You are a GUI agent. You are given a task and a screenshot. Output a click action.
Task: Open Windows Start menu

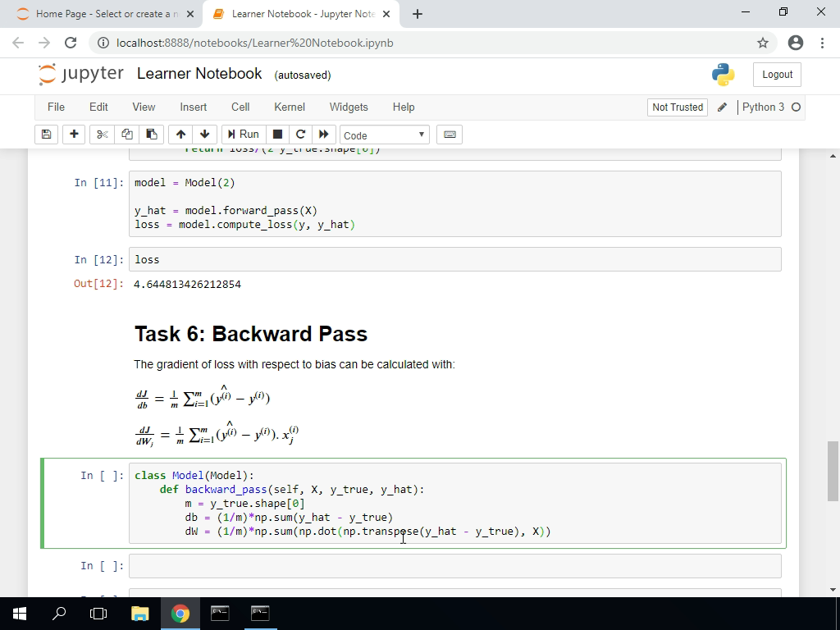[x=20, y=614]
